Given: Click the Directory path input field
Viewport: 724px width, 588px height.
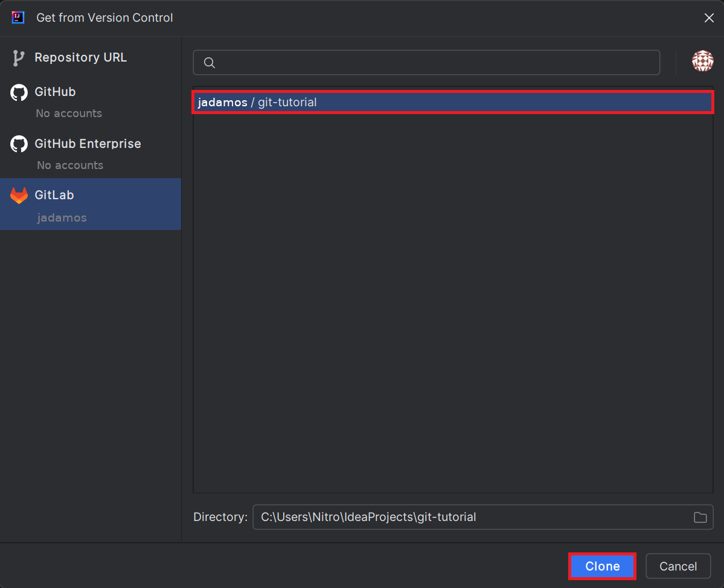Looking at the screenshot, I should [483, 517].
